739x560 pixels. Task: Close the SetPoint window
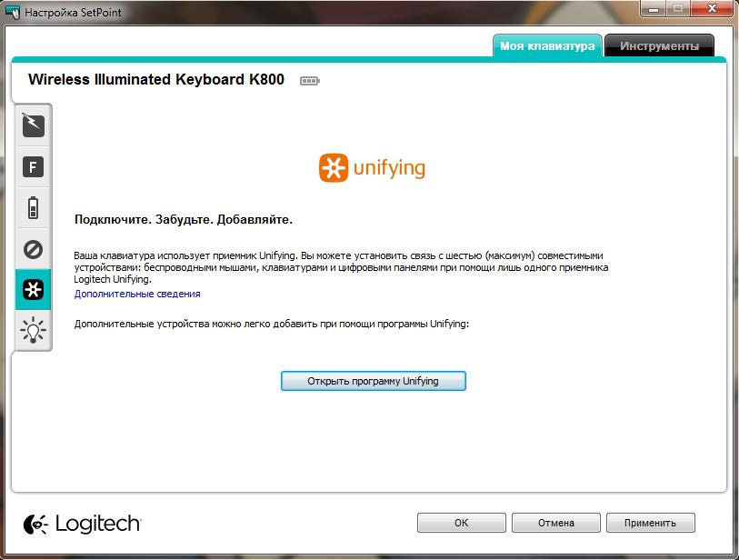pos(712,9)
